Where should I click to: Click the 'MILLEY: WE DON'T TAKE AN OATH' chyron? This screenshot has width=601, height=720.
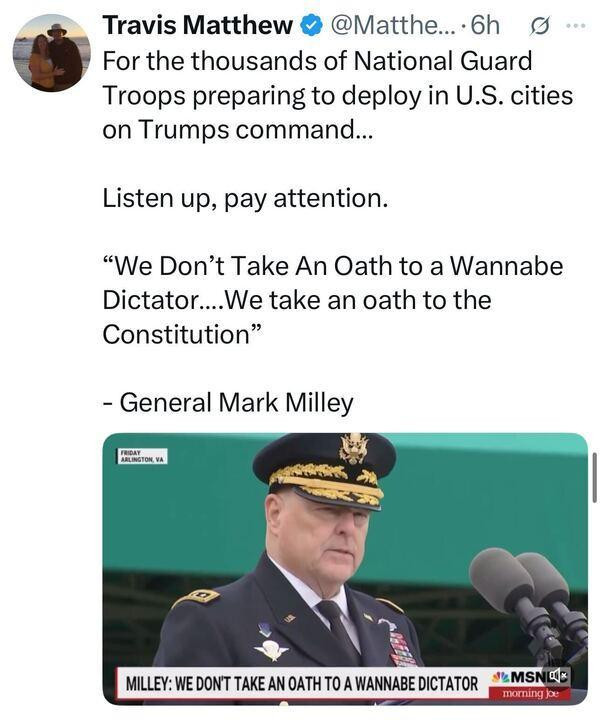302,683
